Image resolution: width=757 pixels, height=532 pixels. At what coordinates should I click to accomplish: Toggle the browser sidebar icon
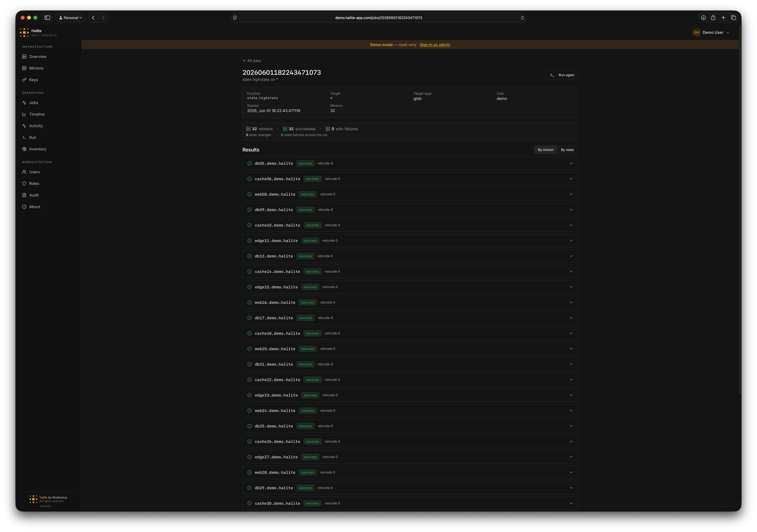47,18
